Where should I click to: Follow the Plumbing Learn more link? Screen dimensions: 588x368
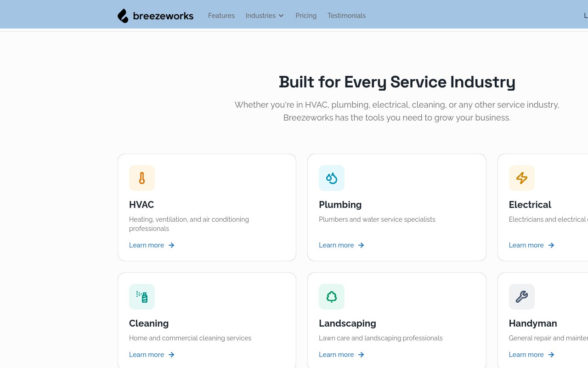coord(342,245)
